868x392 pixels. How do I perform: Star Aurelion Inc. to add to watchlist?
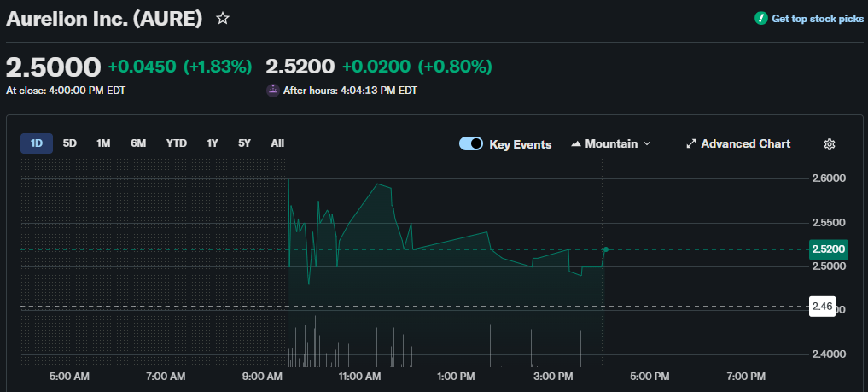point(223,18)
